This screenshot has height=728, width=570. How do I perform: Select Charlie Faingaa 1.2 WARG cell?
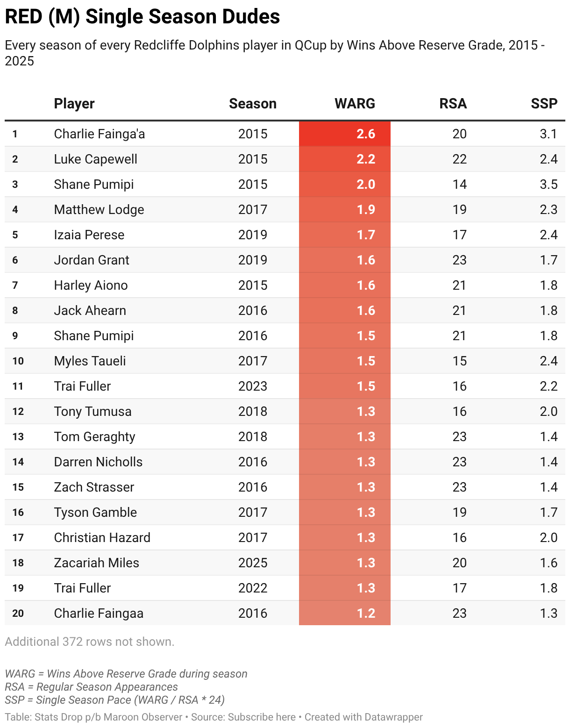click(x=345, y=613)
